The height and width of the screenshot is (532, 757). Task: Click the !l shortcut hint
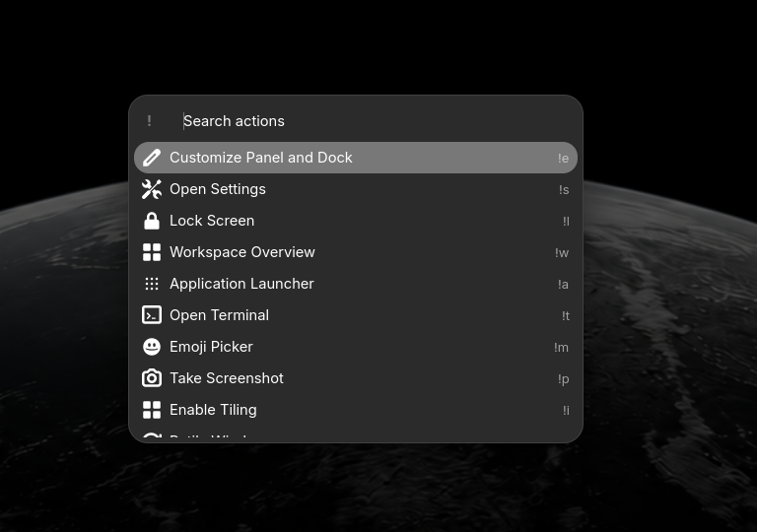point(566,221)
